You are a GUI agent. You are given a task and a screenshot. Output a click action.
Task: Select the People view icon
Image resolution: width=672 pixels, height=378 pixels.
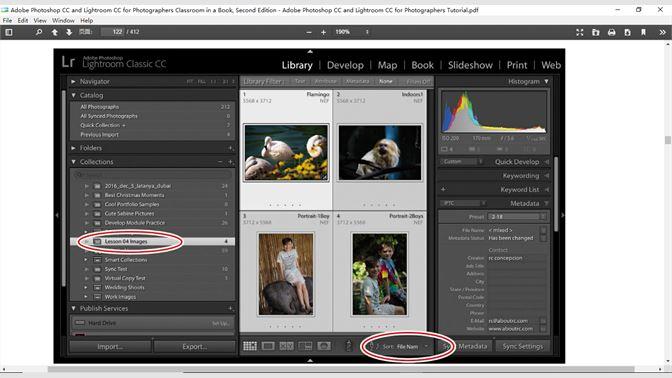(x=324, y=346)
